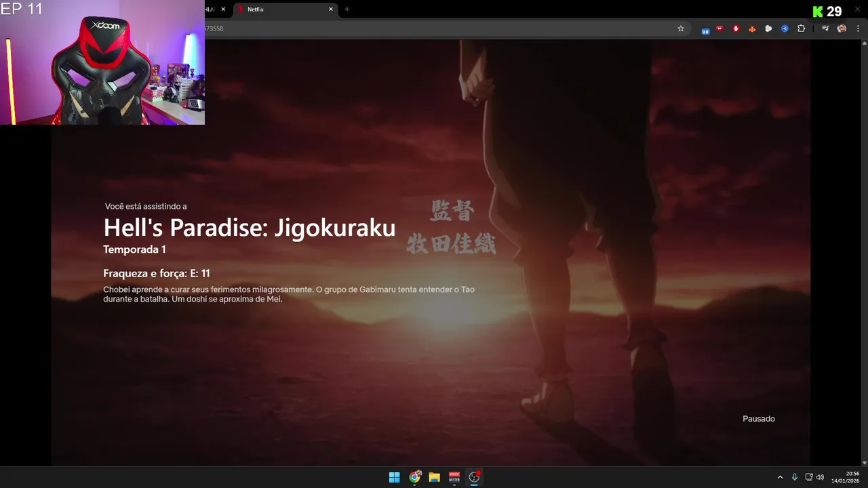Close the partially visible left tab
Image resolution: width=868 pixels, height=488 pixels.
click(x=223, y=9)
